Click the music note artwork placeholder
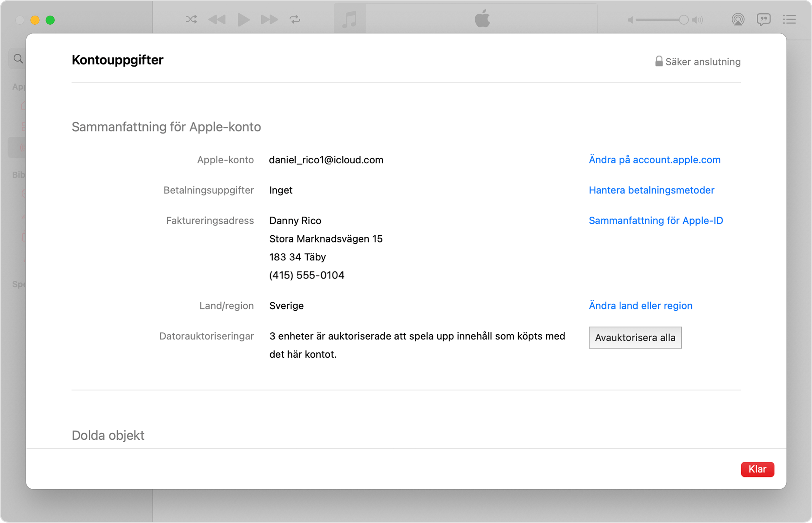Image resolution: width=812 pixels, height=523 pixels. (350, 19)
